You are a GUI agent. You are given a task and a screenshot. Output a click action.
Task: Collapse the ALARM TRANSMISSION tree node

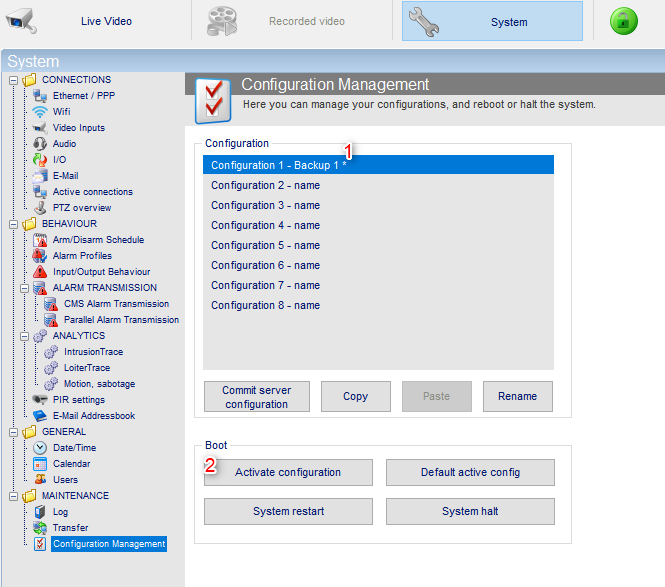(25, 288)
